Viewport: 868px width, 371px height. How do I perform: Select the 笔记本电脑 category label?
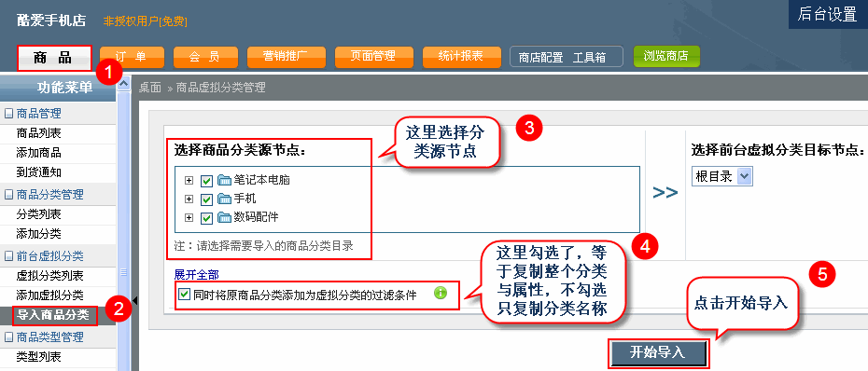pyautogui.click(x=262, y=180)
